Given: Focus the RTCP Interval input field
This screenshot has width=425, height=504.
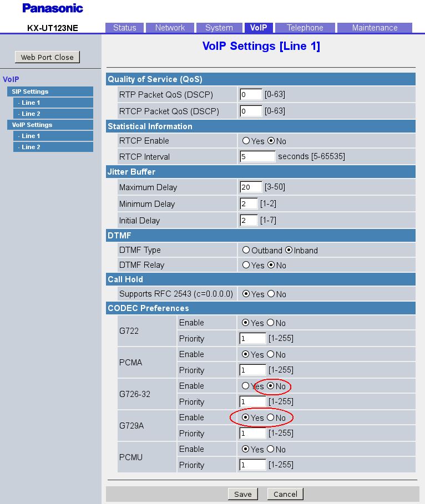Looking at the screenshot, I should tap(257, 157).
